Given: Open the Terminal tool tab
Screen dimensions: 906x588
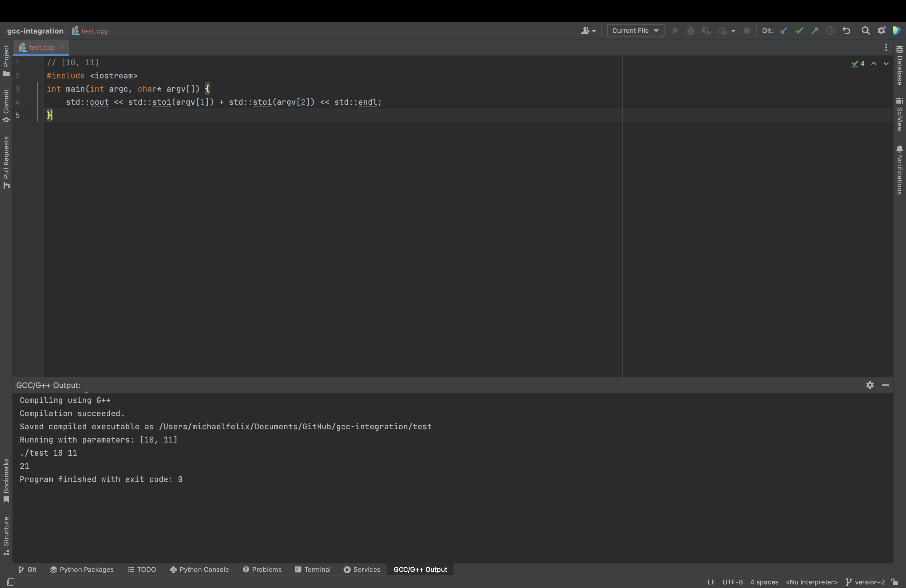Looking at the screenshot, I should click(x=312, y=570).
